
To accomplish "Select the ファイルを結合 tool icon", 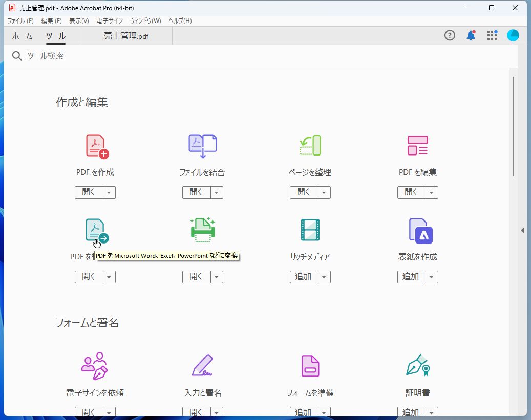I will (x=202, y=145).
